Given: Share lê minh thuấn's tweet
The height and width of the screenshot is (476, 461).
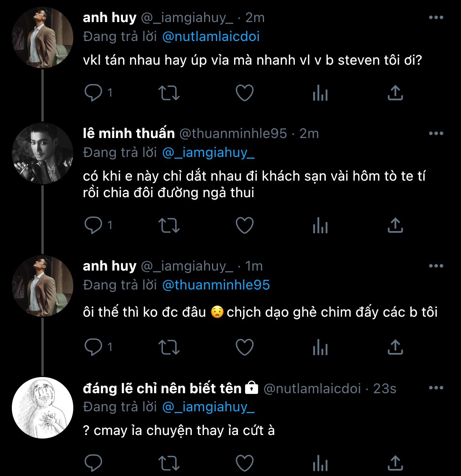Looking at the screenshot, I should [x=395, y=225].
